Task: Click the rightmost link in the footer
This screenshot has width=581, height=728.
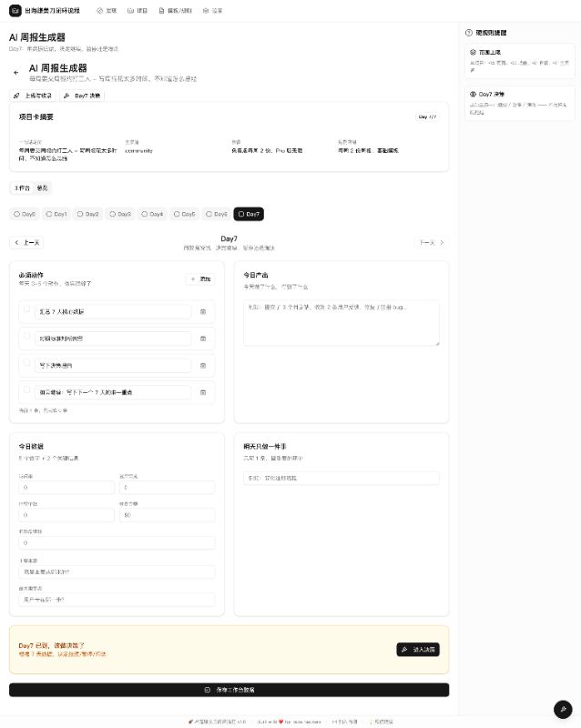Action: coord(382,722)
